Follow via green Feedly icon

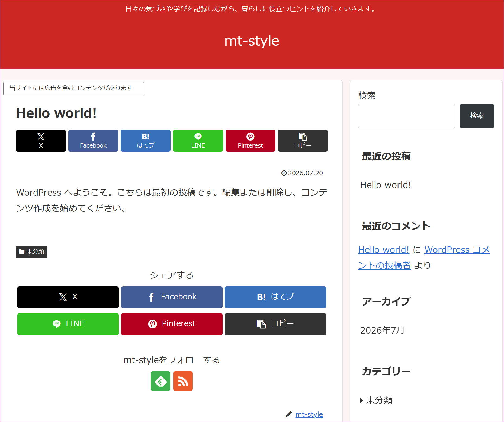(160, 381)
